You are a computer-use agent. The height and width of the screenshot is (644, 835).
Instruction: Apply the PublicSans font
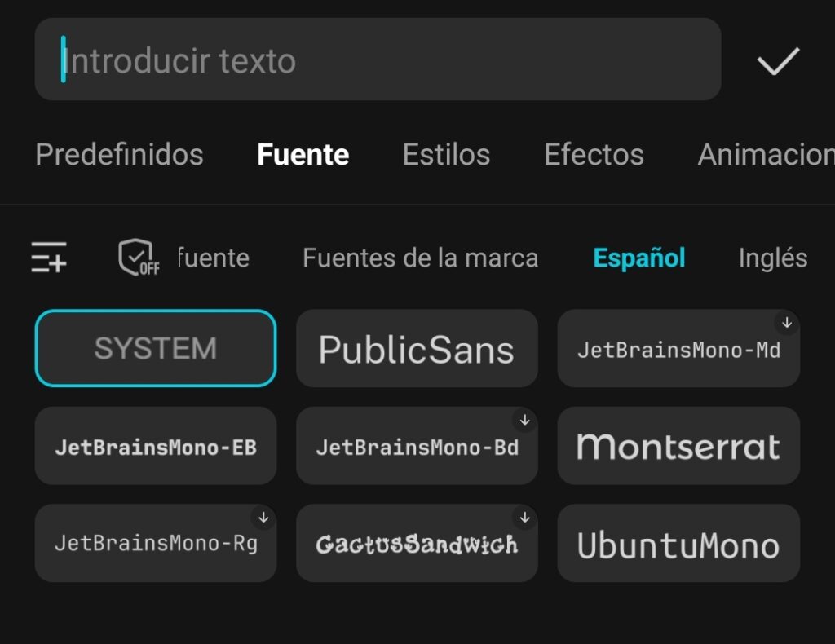[416, 349]
